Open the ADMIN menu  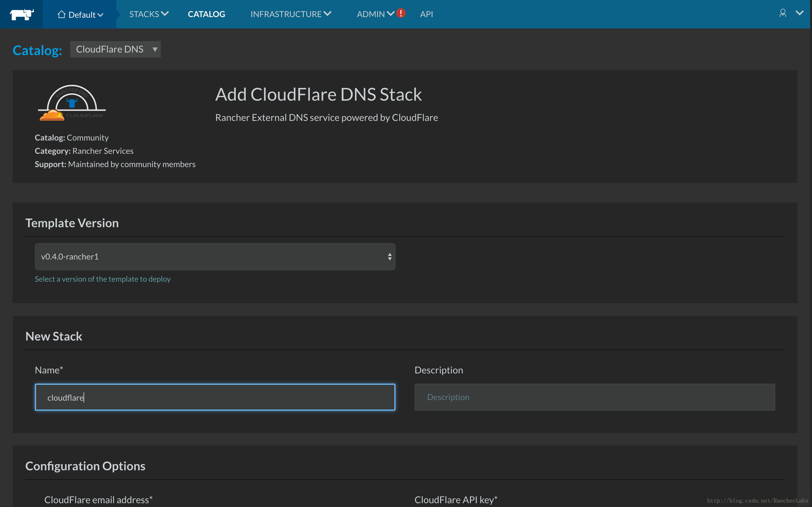point(375,14)
